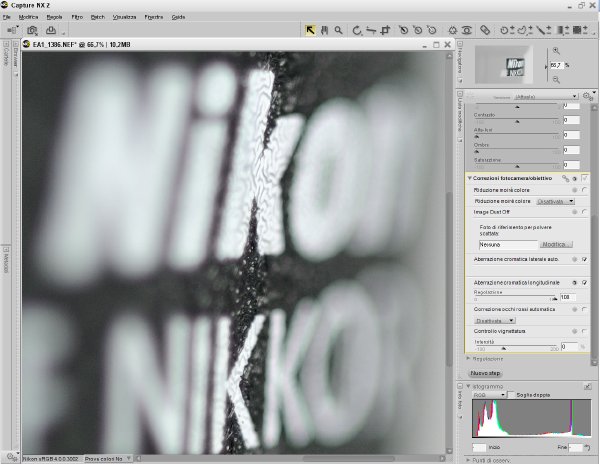Image resolution: width=600 pixels, height=464 pixels.
Task: Open the histogram RGB channel dropdown
Action: pyautogui.click(x=489, y=395)
